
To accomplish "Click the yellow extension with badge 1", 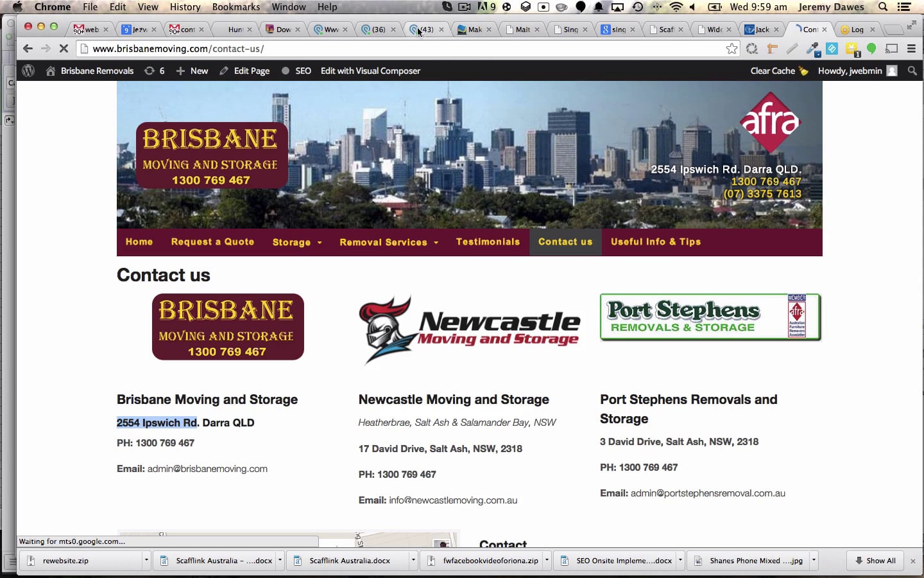I will click(x=852, y=49).
